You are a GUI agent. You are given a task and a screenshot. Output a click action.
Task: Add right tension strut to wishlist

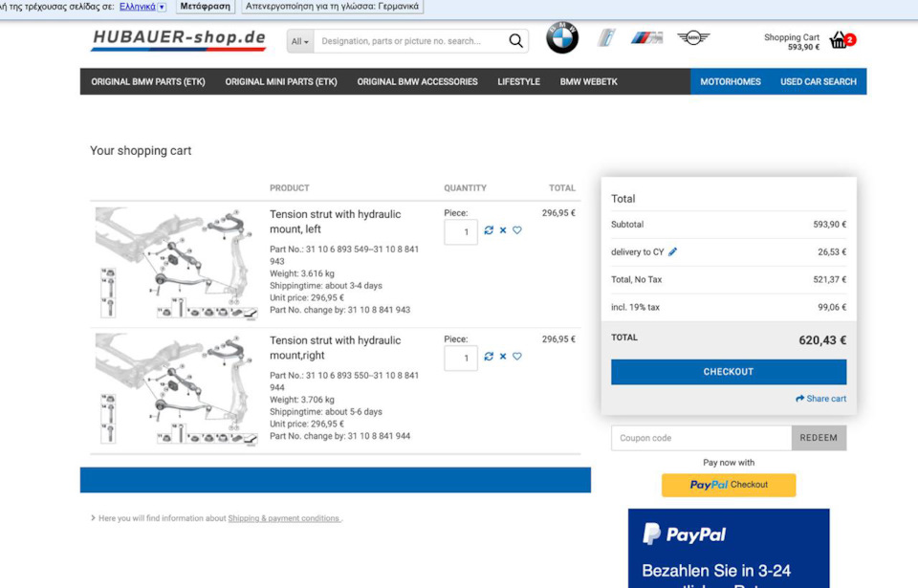pos(517,356)
